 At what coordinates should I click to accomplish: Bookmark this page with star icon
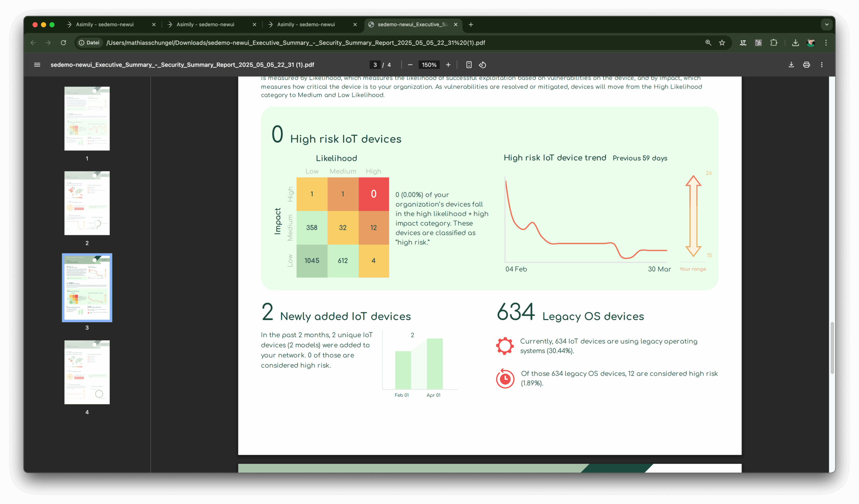click(722, 43)
